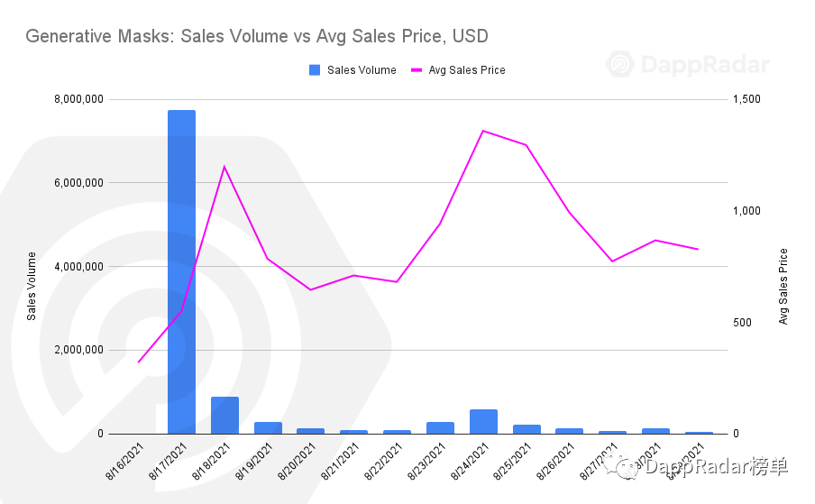Click the tall 8/17/2021 sales volume bar
The width and height of the screenshot is (815, 504).
[x=181, y=270]
